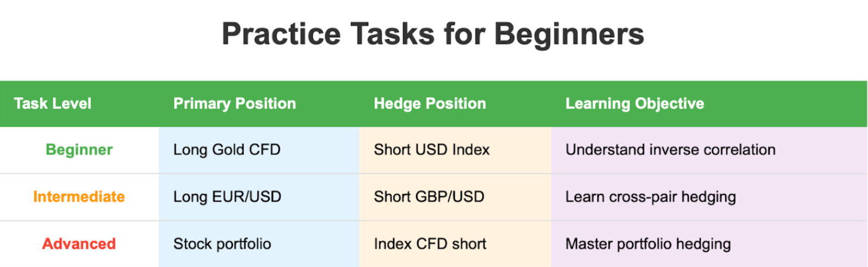Click the Learning Objective column header
868x267 pixels.
pos(634,104)
